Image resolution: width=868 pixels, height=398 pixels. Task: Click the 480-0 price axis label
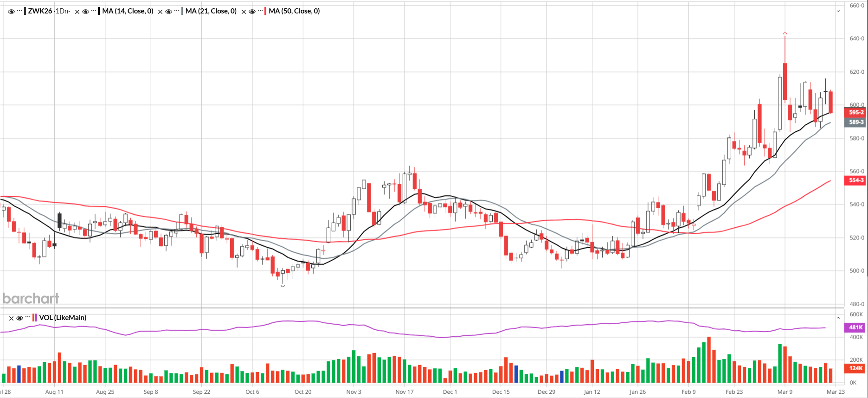click(x=857, y=304)
